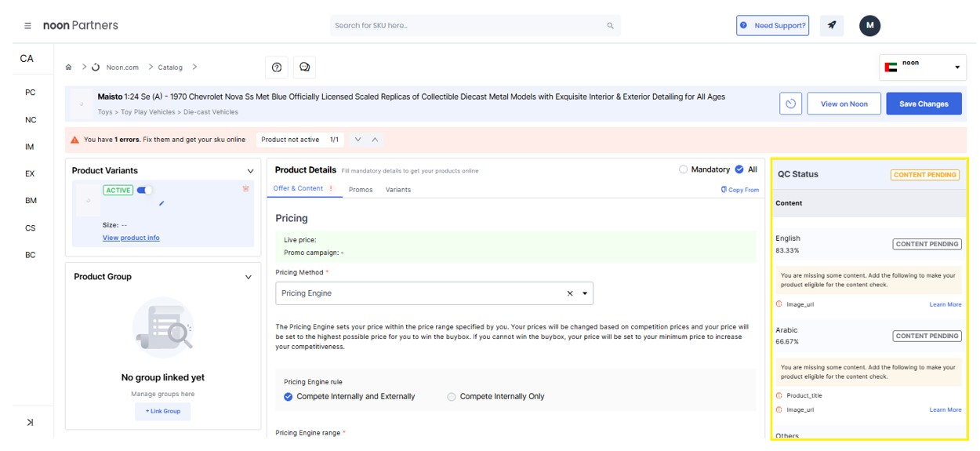The height and width of the screenshot is (451, 980).
Task: Open the IM sidebar item
Action: tap(30, 147)
